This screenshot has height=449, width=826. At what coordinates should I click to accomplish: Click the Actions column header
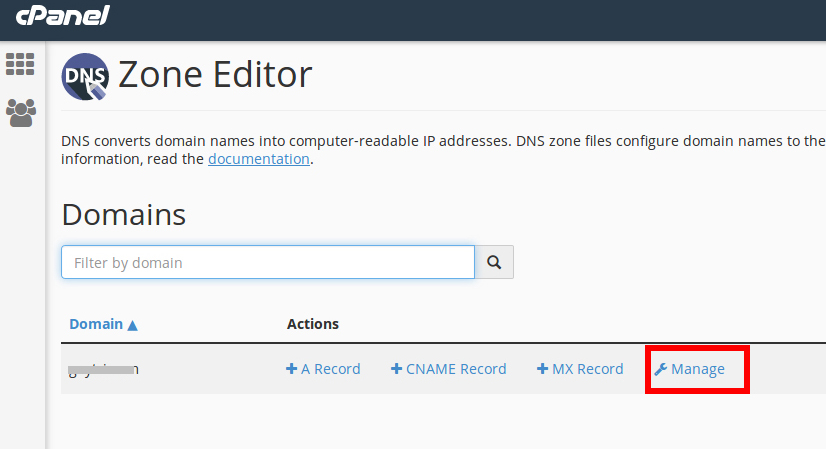click(313, 324)
